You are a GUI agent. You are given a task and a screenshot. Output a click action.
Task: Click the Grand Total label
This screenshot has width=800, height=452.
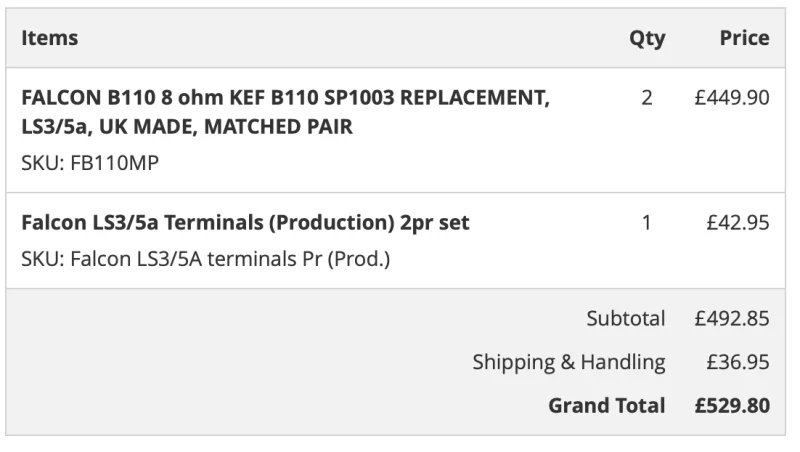(606, 406)
